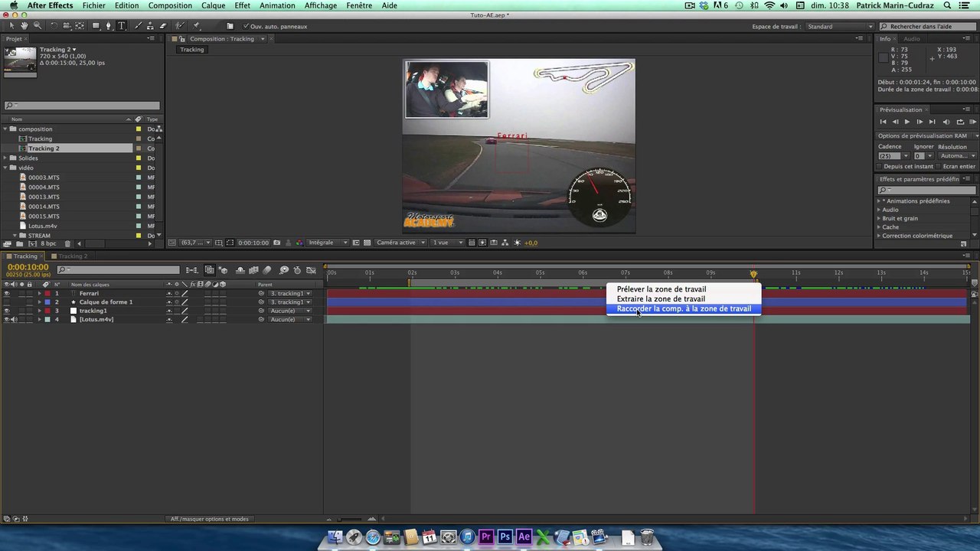Toggle motion blur switch in timeline
980x551 pixels.
tap(266, 270)
